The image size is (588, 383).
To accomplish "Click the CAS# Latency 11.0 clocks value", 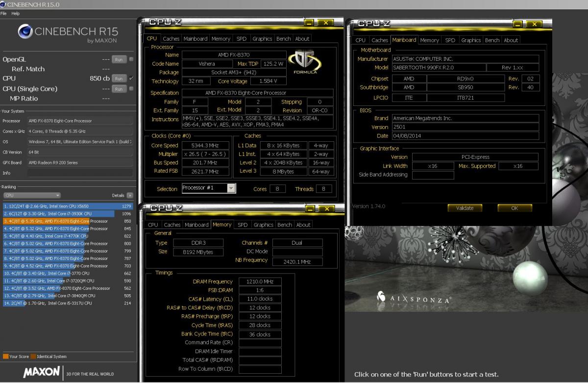I will [260, 299].
